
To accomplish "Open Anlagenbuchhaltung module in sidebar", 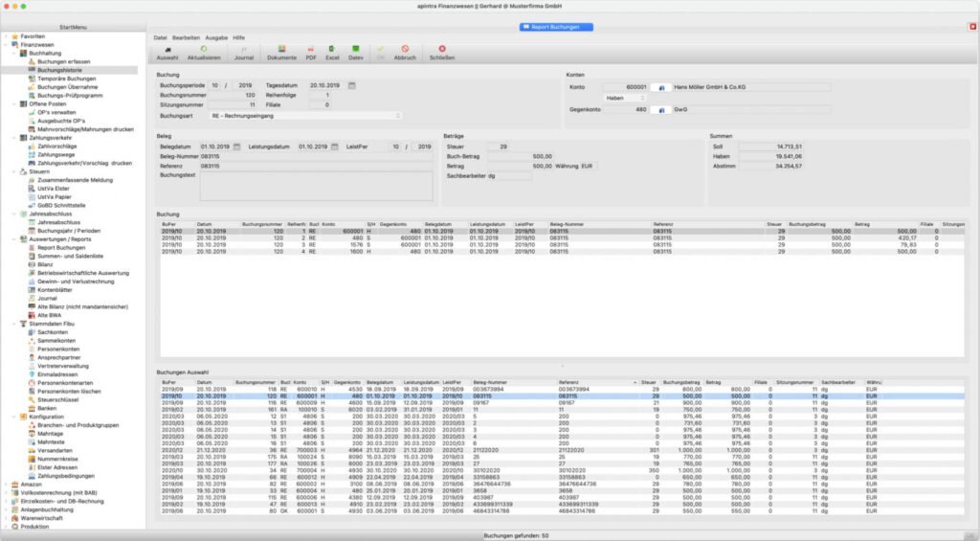I will [47, 509].
